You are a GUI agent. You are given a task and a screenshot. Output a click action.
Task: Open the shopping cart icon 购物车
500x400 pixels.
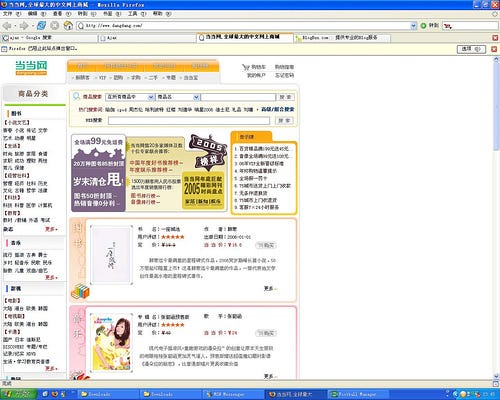[x=246, y=67]
